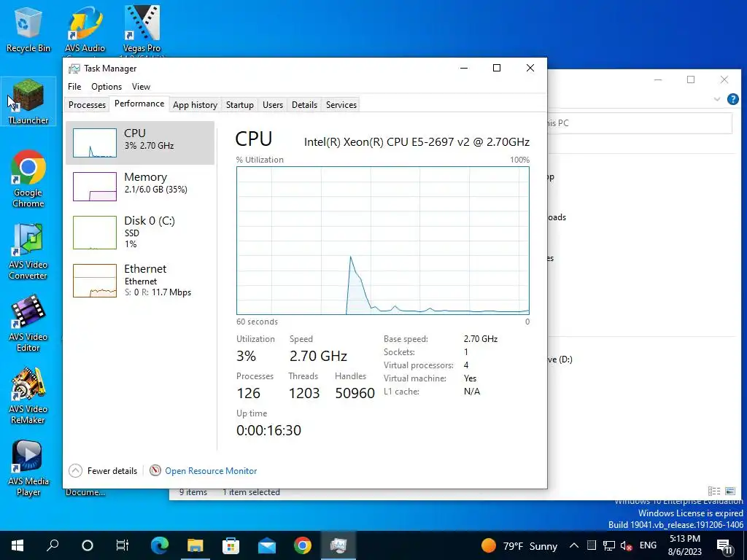Click Open Resource Monitor link
747x560 pixels.
point(211,470)
